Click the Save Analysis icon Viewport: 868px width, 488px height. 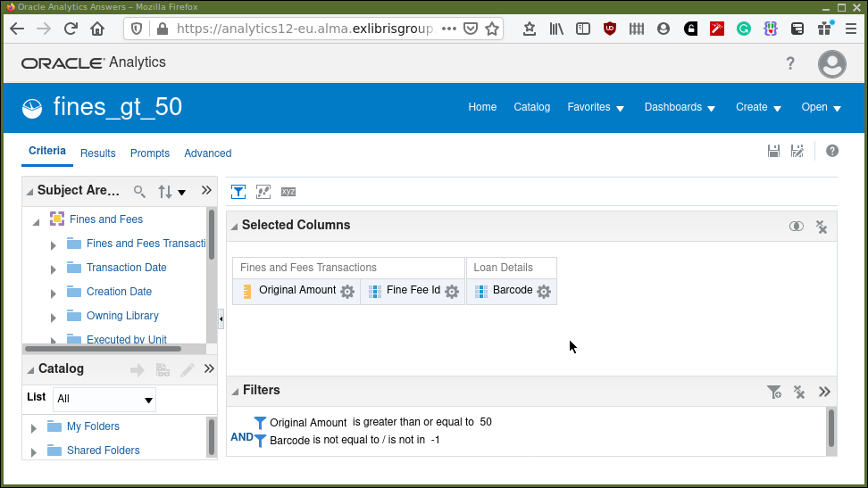(774, 152)
